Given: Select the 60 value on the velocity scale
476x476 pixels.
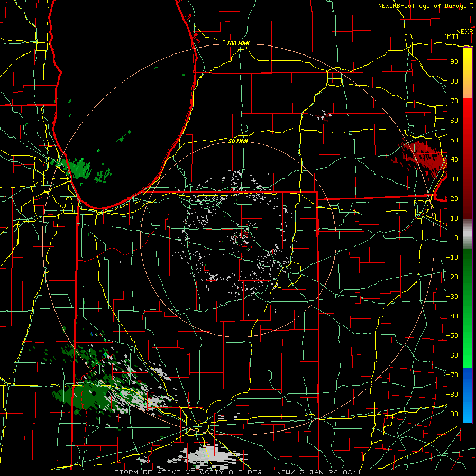Looking at the screenshot, I should 454,120.
